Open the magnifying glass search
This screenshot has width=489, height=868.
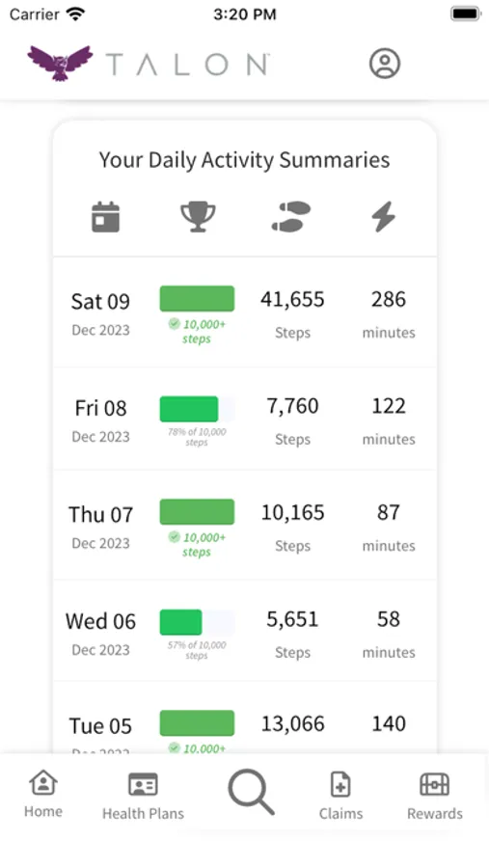pyautogui.click(x=252, y=792)
